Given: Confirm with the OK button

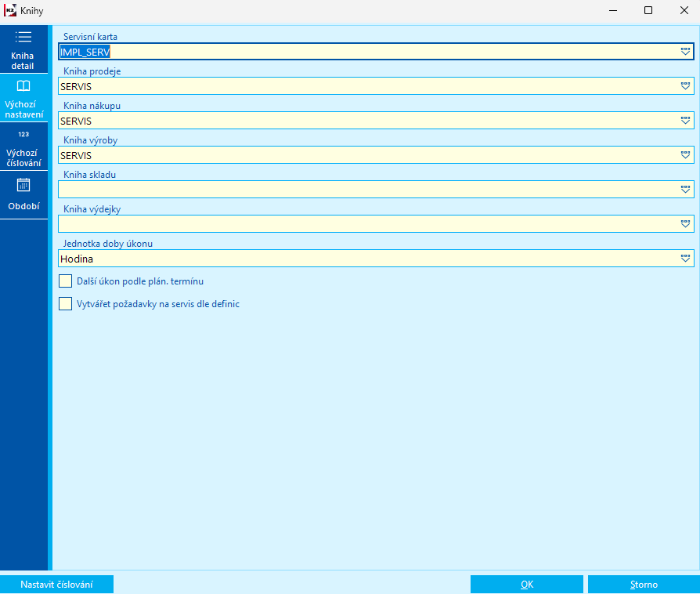Looking at the screenshot, I should point(527,585).
